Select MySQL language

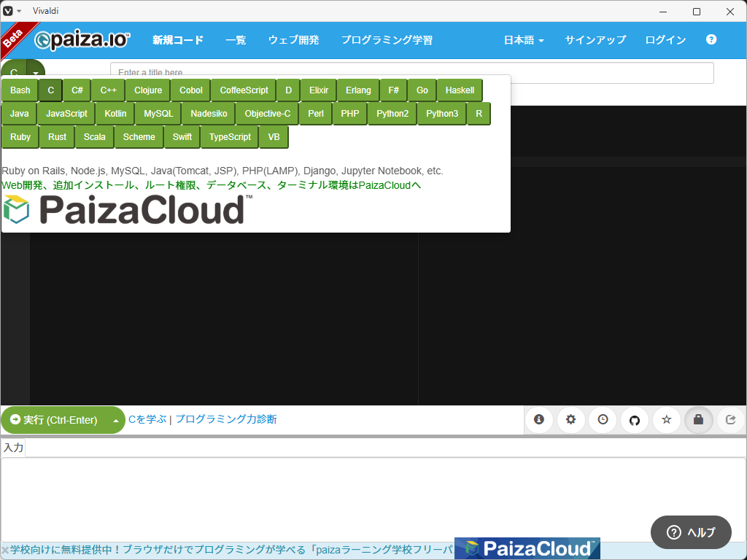coord(158,114)
